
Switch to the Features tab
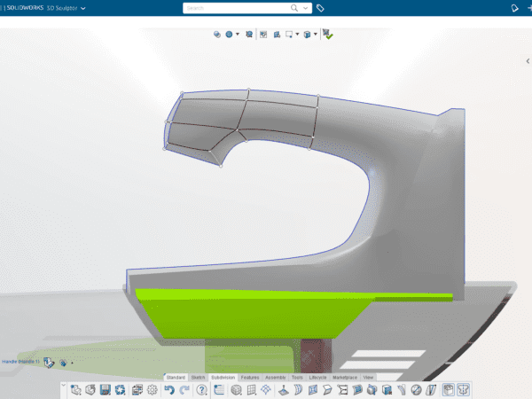coord(250,378)
